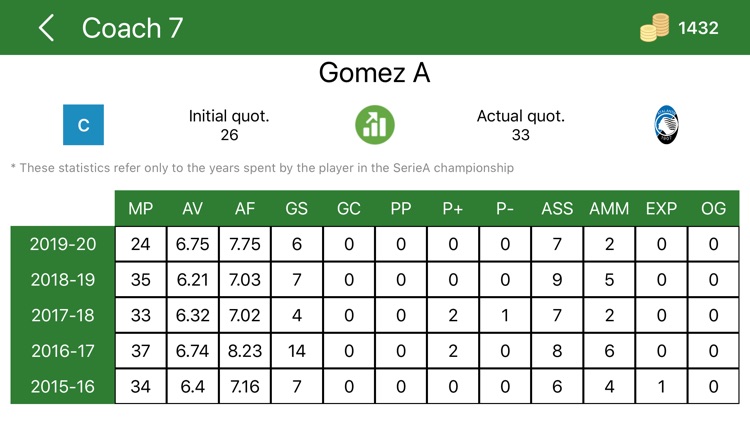Image resolution: width=750 pixels, height=422 pixels.
Task: Tap the back arrow icon
Action: 46,28
